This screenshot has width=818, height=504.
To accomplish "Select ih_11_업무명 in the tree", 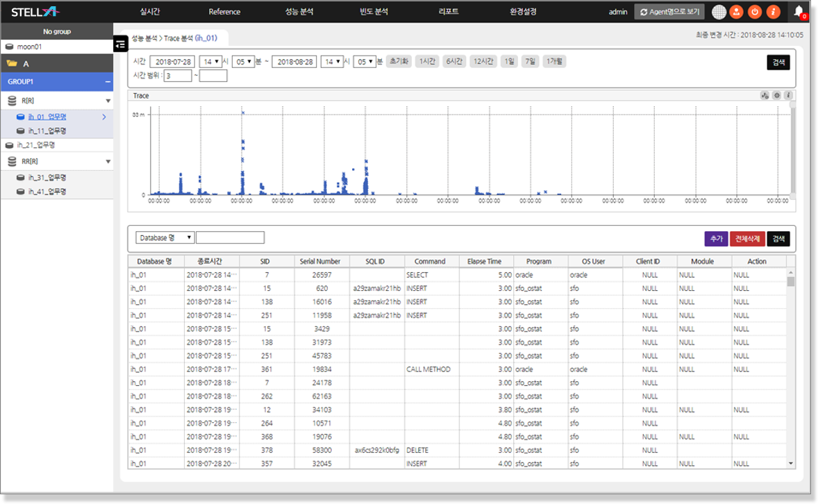I will pos(47,131).
